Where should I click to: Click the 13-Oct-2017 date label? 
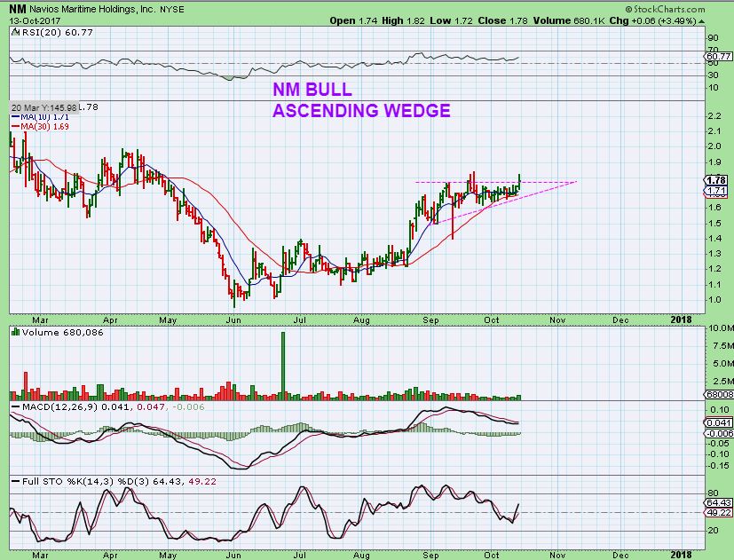click(x=30, y=21)
